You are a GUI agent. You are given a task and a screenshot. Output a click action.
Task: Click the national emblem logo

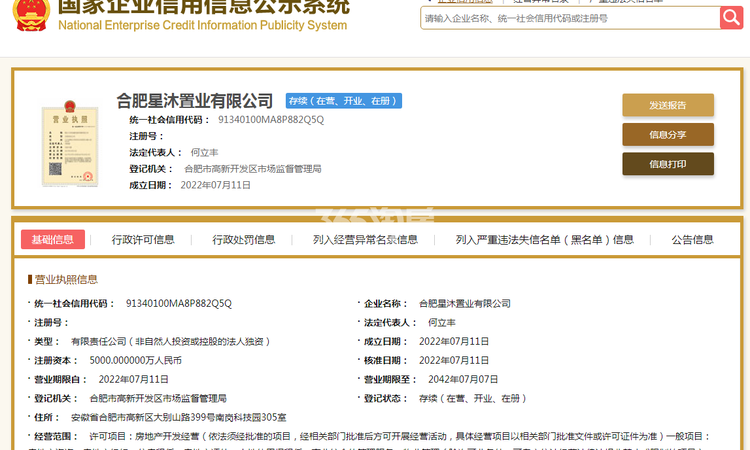[x=32, y=15]
